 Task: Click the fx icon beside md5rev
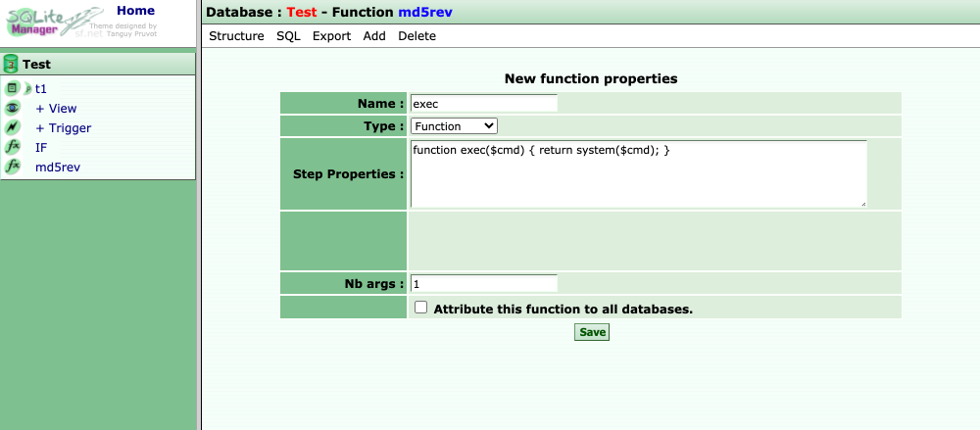12,167
